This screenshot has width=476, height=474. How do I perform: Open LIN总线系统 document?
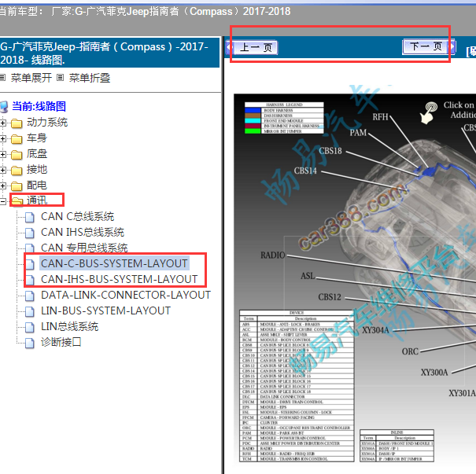tap(69, 327)
